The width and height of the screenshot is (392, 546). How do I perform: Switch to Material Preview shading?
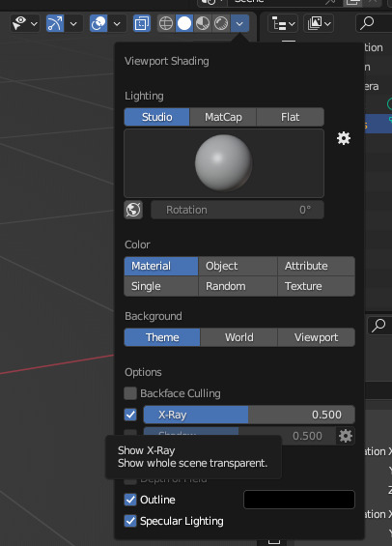pos(203,24)
